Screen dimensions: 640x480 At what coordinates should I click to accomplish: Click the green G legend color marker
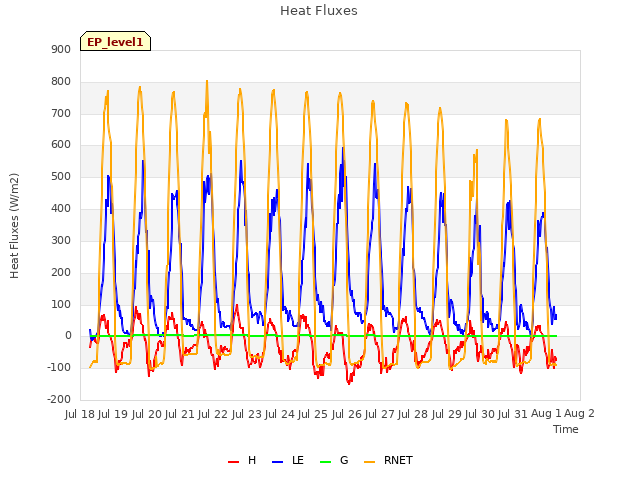(326, 462)
